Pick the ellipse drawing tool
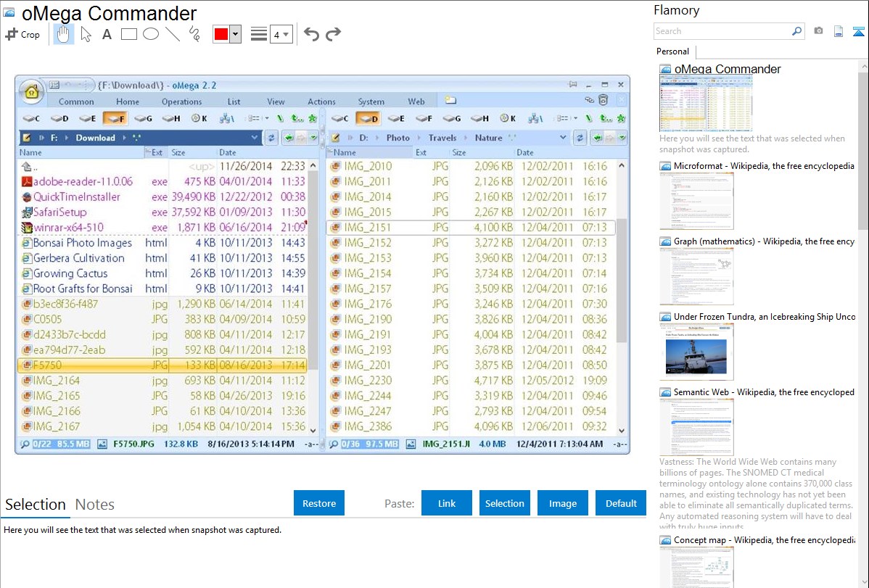 [151, 34]
